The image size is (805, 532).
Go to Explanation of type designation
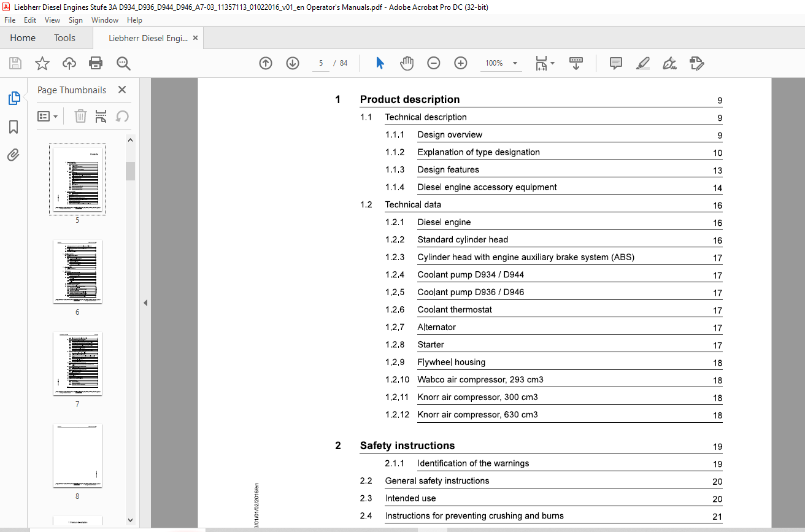pyautogui.click(x=479, y=152)
